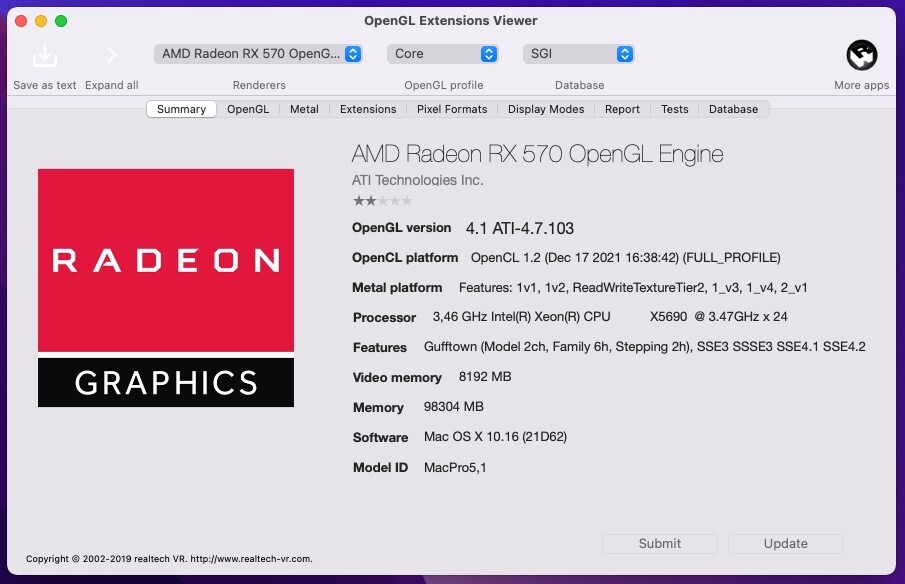The height and width of the screenshot is (584, 905).
Task: Switch to the OpenGL tab
Action: pyautogui.click(x=248, y=109)
